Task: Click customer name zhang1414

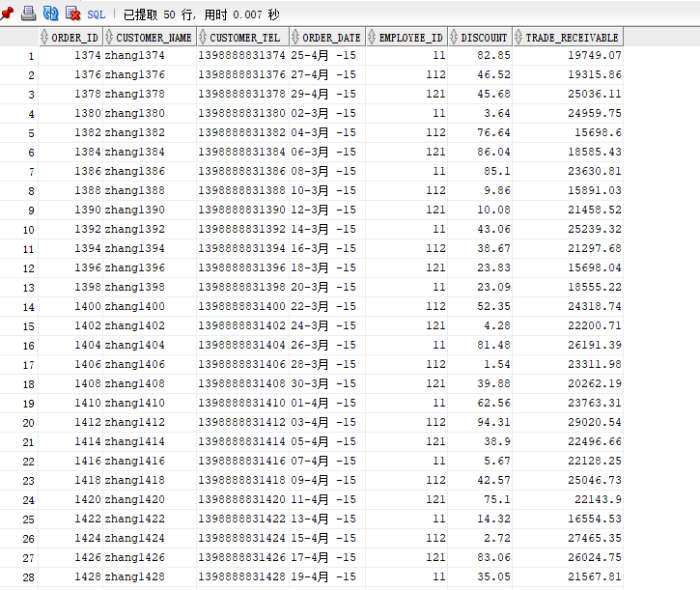Action: pos(150,441)
